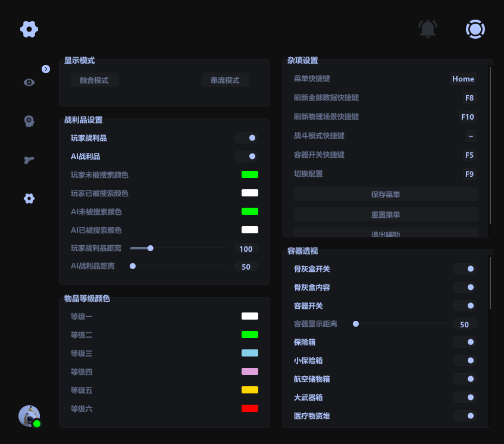
Task: Open the 菜单快捷键 Home key binding
Action: click(463, 79)
